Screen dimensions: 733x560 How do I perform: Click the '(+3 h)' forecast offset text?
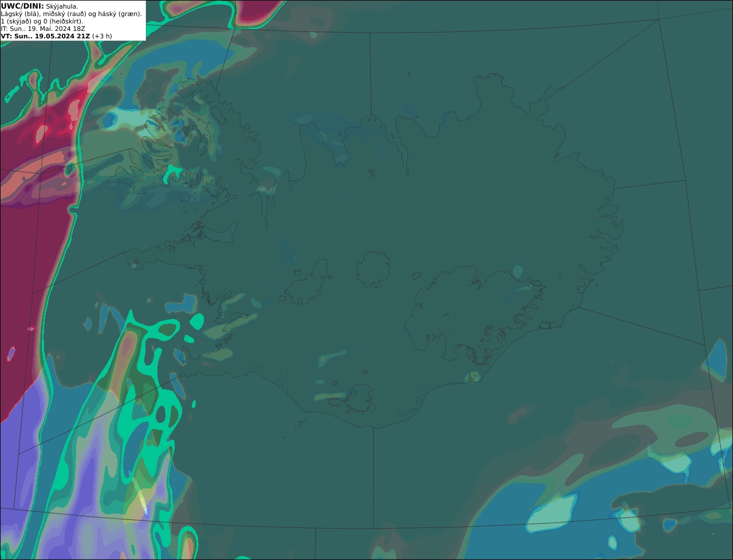(x=102, y=36)
